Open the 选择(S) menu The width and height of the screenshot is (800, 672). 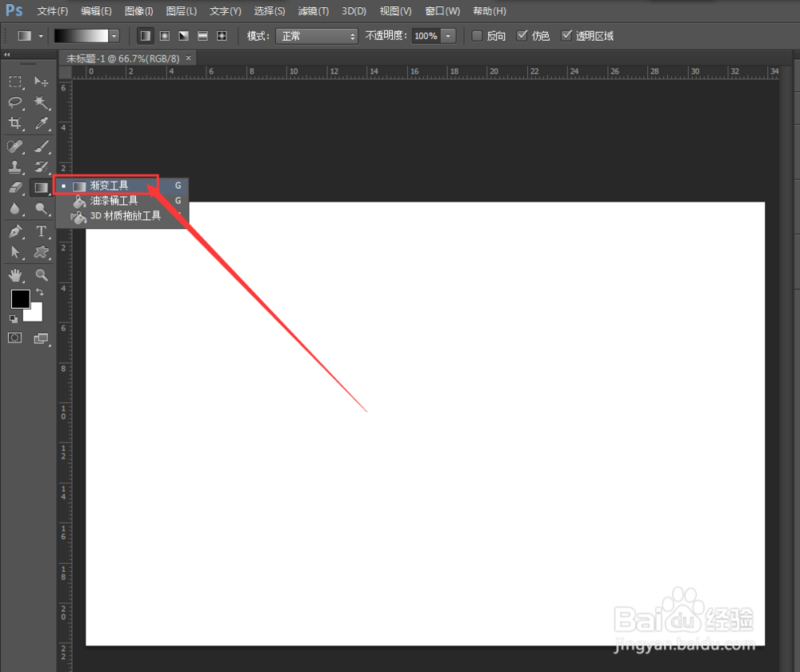[x=270, y=10]
